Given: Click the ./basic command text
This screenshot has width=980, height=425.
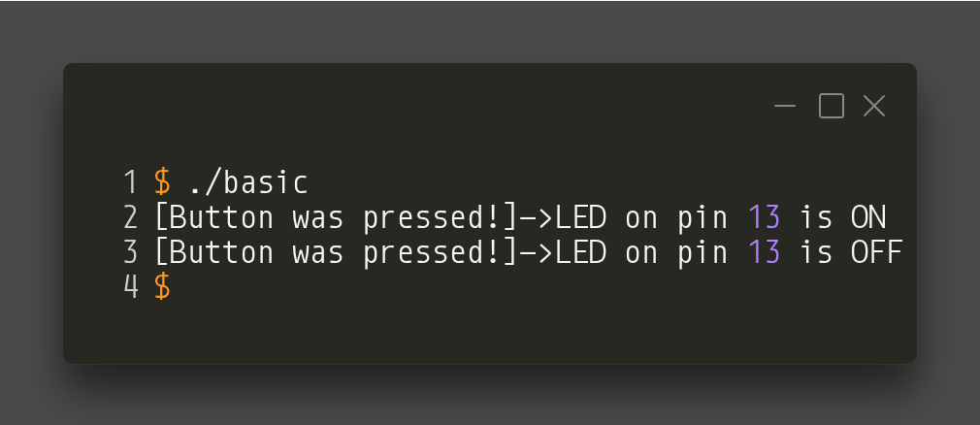Looking at the screenshot, I should click(248, 181).
